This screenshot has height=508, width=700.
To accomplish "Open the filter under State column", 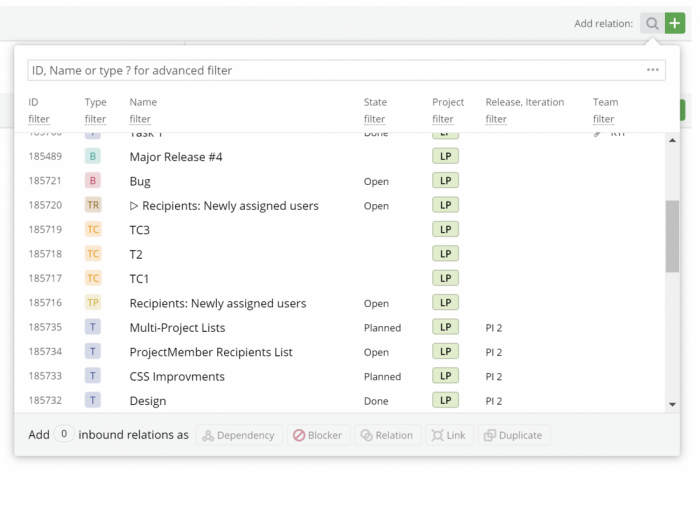I will 375,119.
